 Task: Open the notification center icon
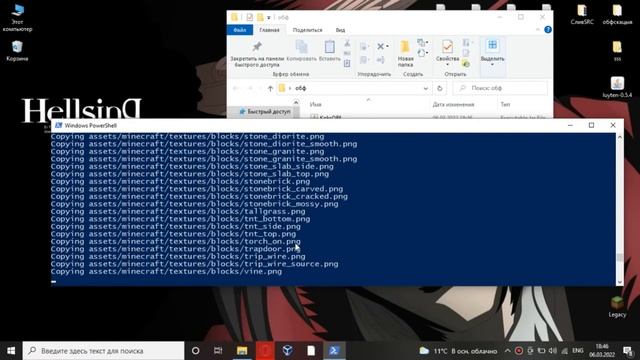point(628,351)
